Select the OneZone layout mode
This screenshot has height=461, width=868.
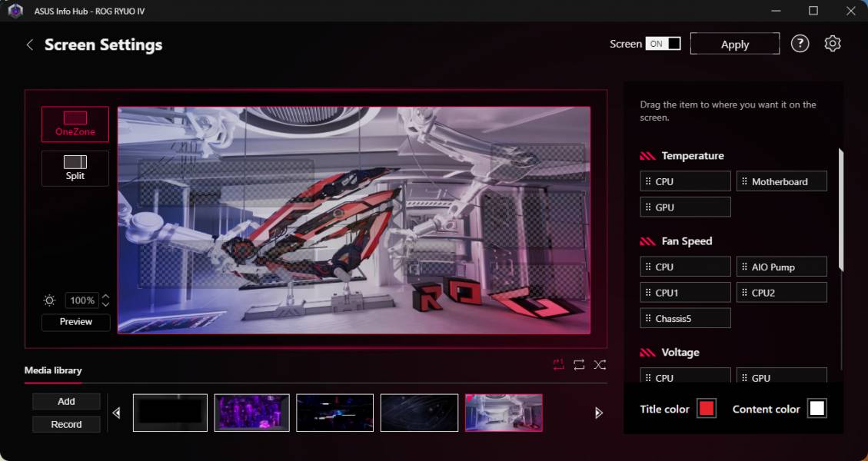click(x=75, y=124)
